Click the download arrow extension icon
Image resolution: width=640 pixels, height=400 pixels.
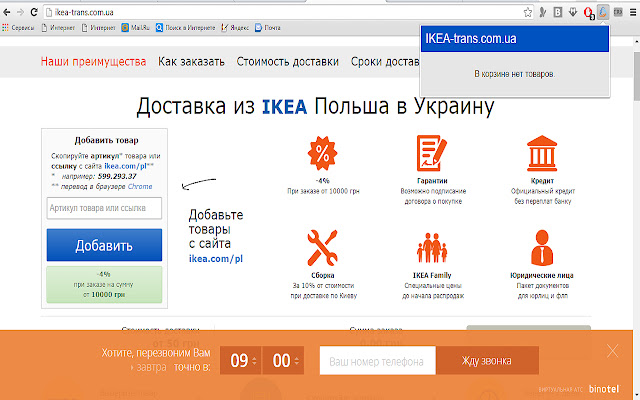tap(573, 13)
